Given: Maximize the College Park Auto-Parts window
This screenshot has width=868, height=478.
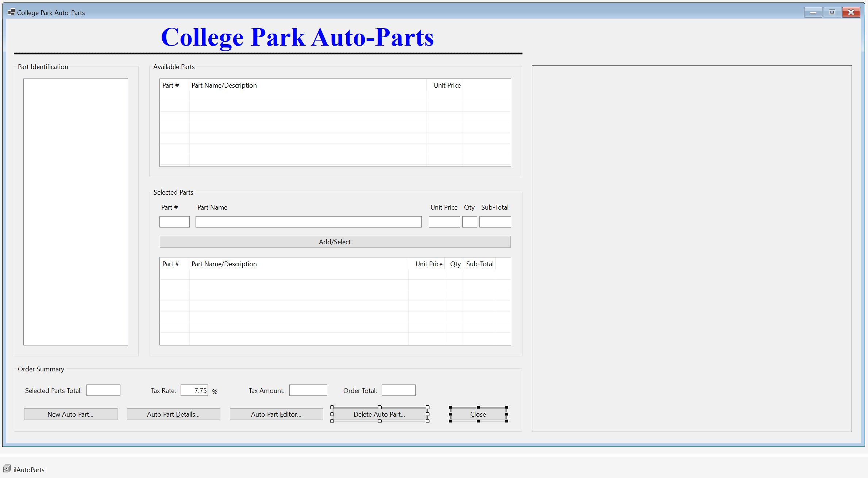Looking at the screenshot, I should pyautogui.click(x=832, y=12).
